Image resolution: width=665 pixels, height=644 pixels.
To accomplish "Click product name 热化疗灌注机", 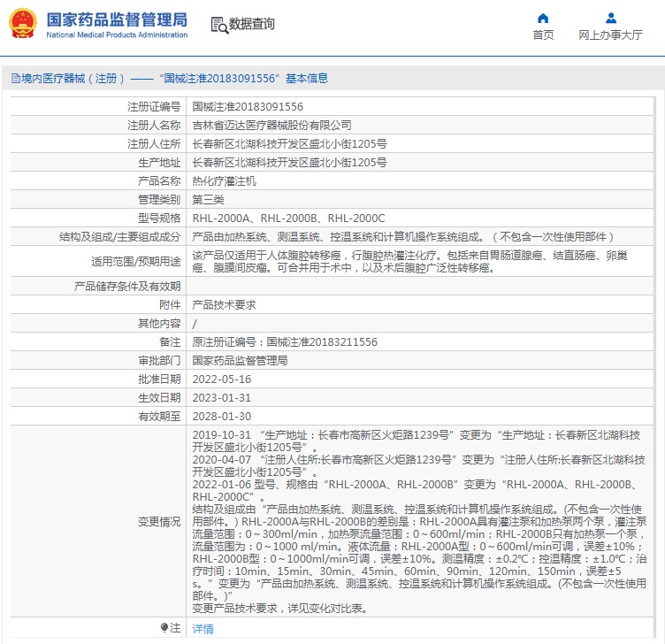I will pyautogui.click(x=224, y=181).
